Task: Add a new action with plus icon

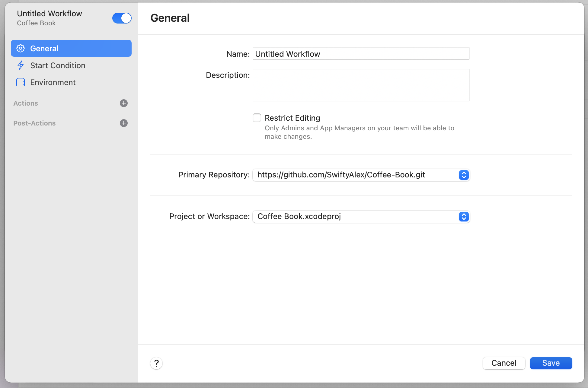Action: (x=124, y=103)
